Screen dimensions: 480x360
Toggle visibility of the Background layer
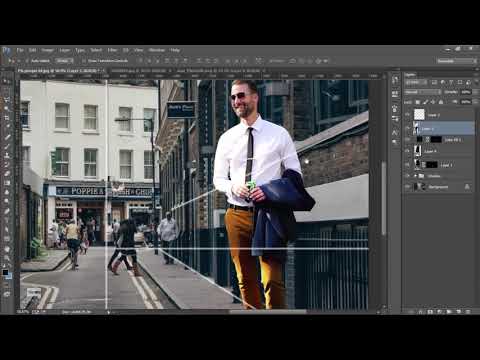(x=407, y=187)
